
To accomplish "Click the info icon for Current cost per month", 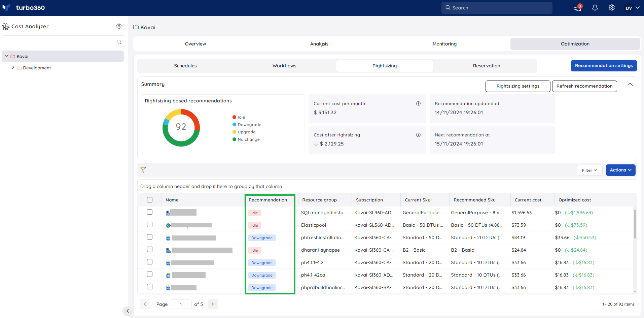I will coord(418,103).
